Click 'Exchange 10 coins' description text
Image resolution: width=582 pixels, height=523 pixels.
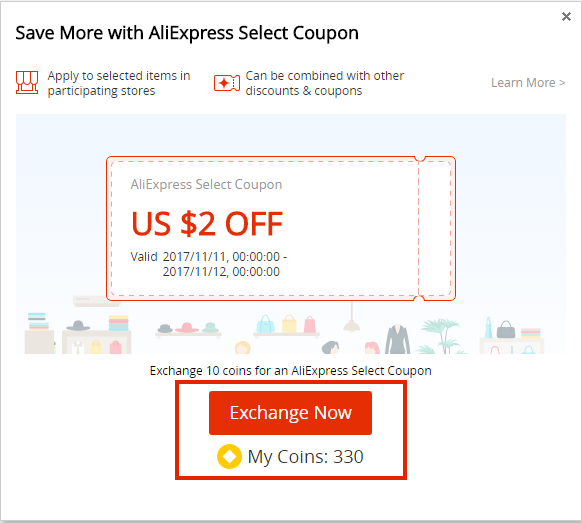pos(290,370)
